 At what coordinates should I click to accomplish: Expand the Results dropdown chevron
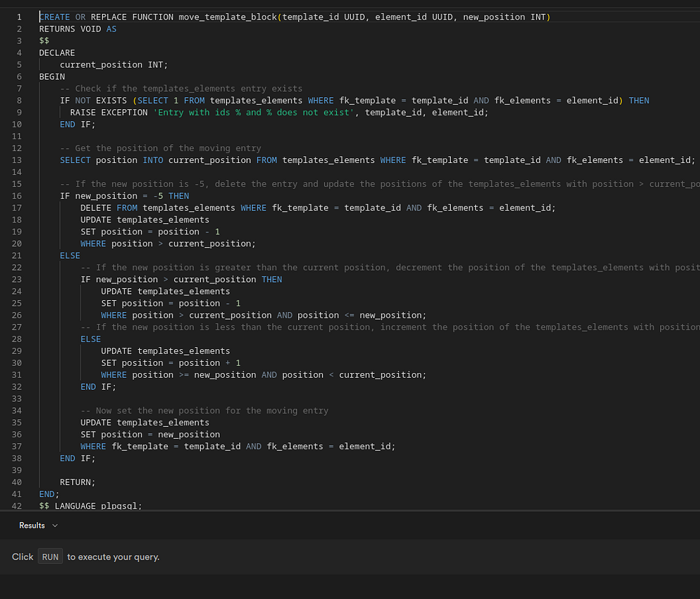[55, 526]
